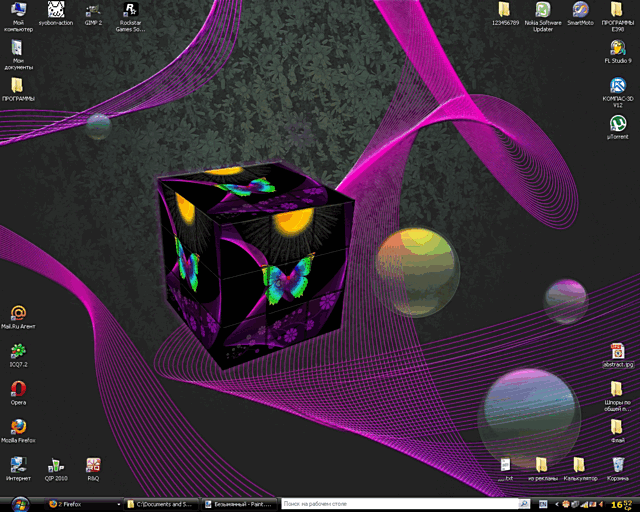The image size is (640, 512).
Task: Switch to the C:\Documents and S... window
Action: click(162, 504)
